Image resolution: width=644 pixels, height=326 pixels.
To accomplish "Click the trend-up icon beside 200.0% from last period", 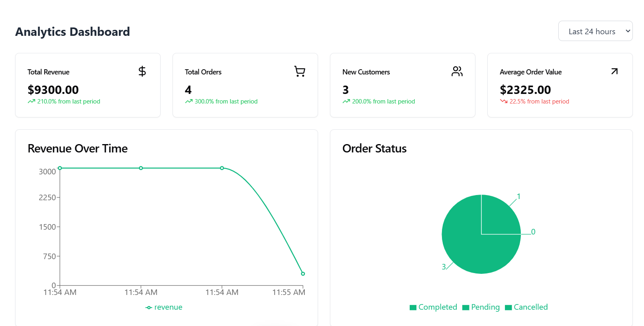I will click(x=346, y=102).
